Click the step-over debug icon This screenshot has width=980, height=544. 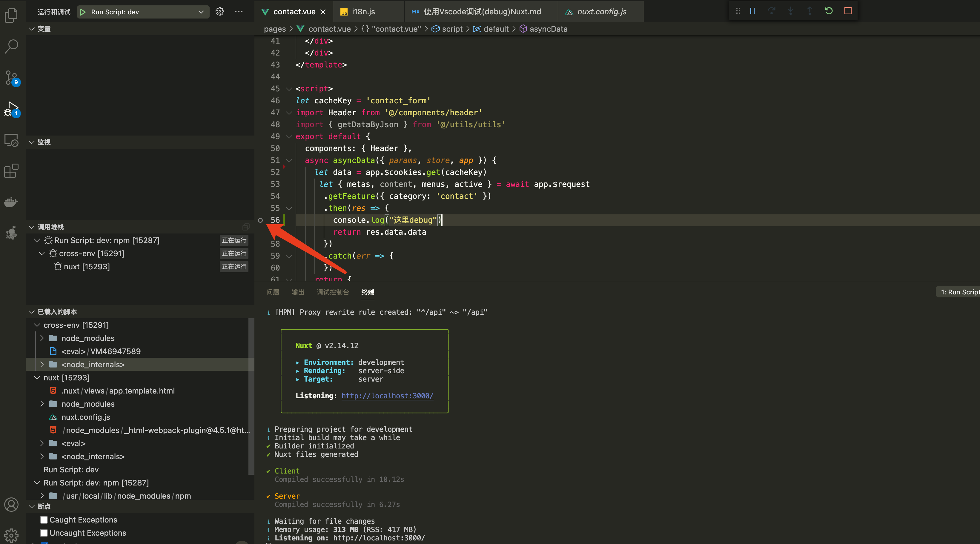click(x=772, y=11)
